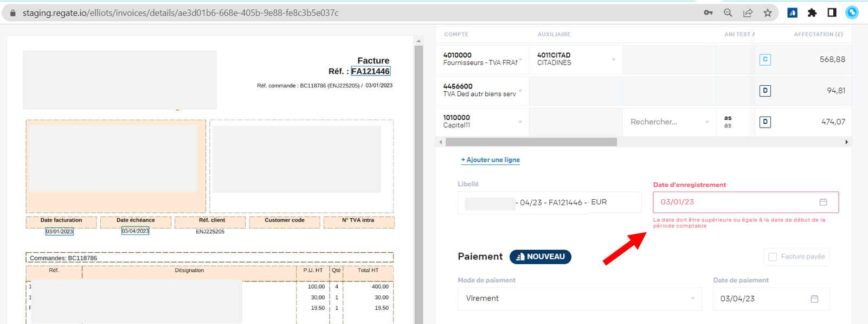Click the horizontal scrollbar under accounts table

coord(531,142)
